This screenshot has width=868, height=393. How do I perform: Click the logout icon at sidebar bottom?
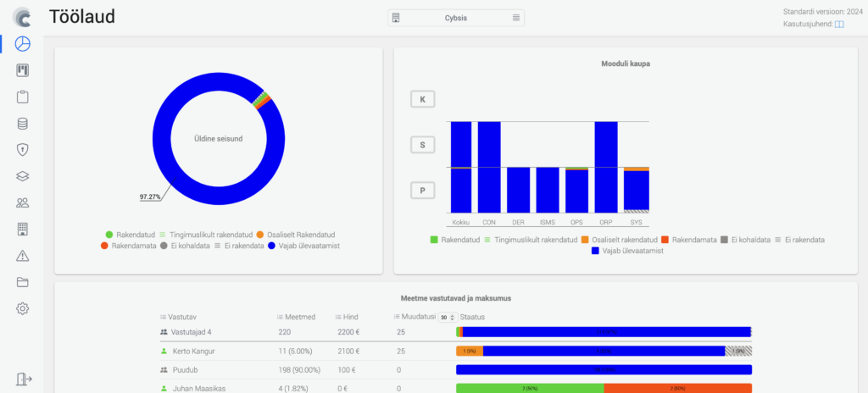23,379
